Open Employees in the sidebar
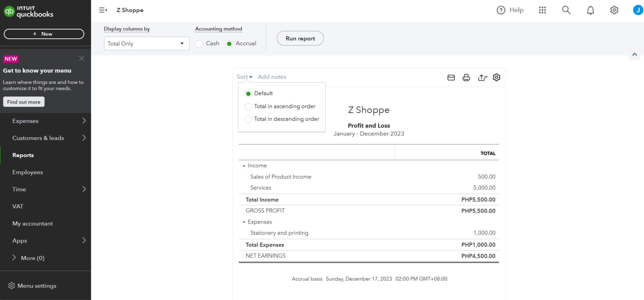The height and width of the screenshot is (300, 644). click(x=27, y=172)
